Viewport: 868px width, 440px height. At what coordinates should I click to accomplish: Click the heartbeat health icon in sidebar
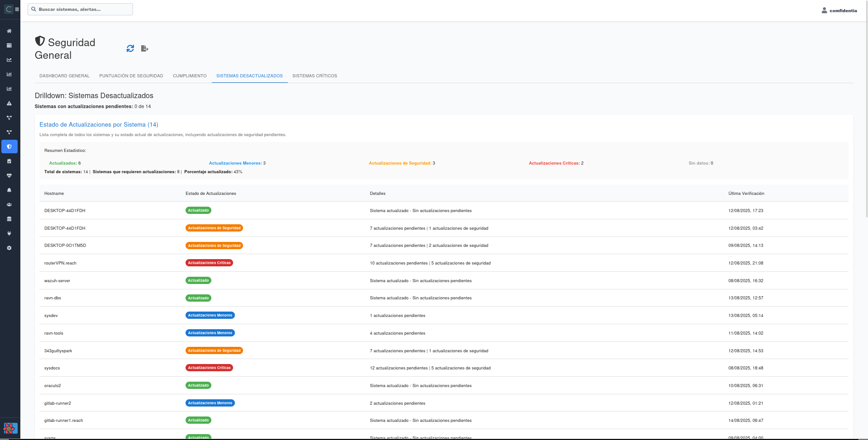tap(9, 176)
